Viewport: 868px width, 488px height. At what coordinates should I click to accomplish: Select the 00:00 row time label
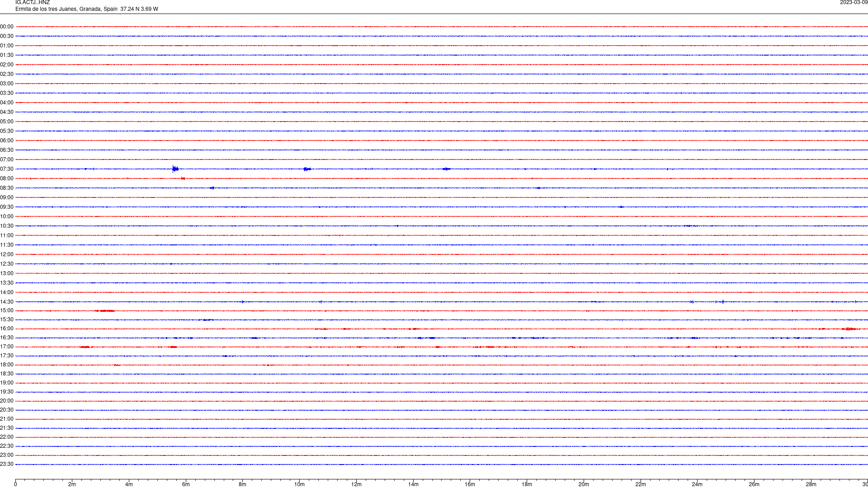(x=7, y=27)
